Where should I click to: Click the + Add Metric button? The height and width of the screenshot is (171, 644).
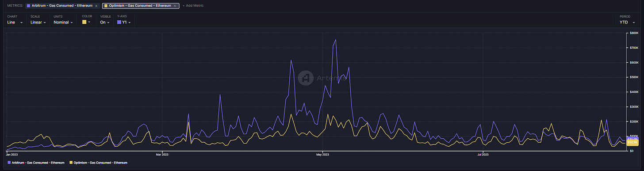pyautogui.click(x=193, y=6)
